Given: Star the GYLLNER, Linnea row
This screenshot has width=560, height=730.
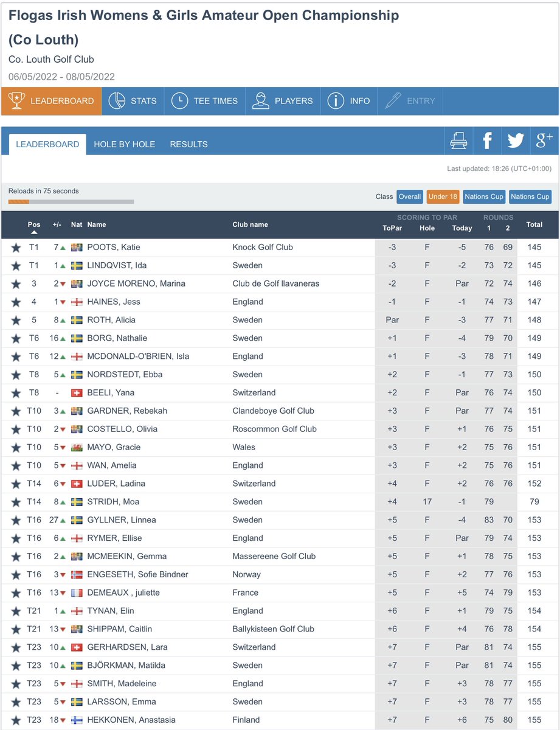Looking at the screenshot, I should tap(15, 521).
